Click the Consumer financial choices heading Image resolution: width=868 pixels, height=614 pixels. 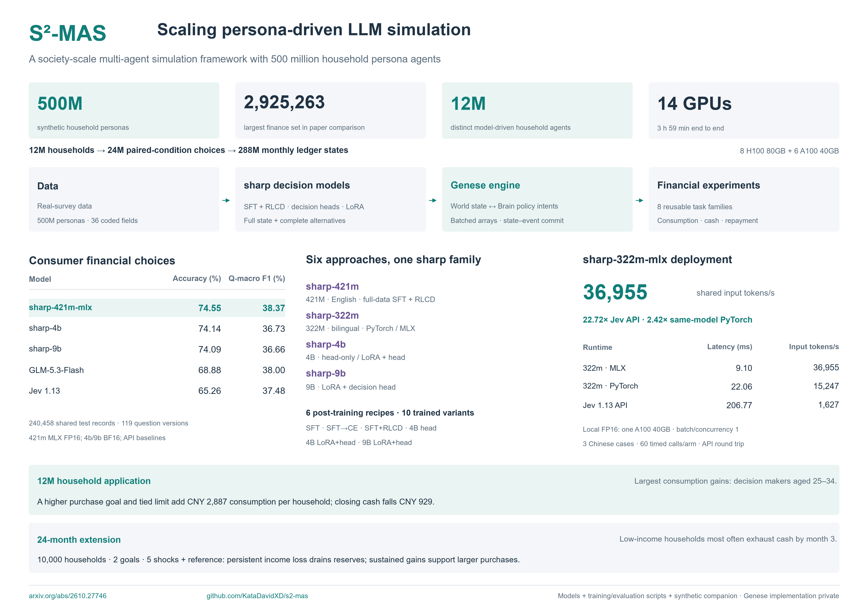(102, 261)
